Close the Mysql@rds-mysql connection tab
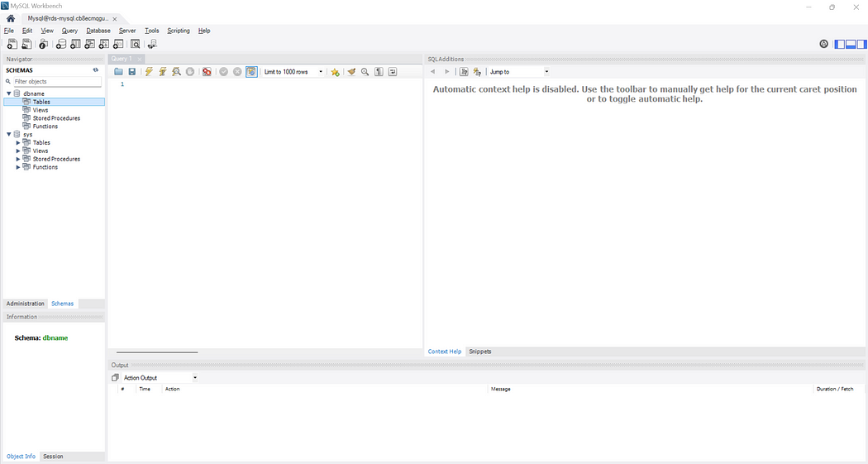The width and height of the screenshot is (868, 464). (x=115, y=19)
